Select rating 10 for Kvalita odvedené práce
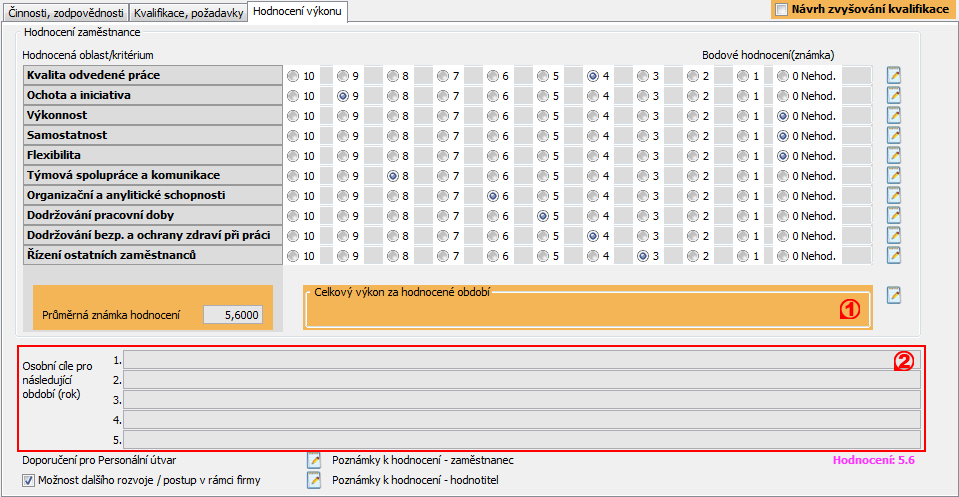The width and height of the screenshot is (959, 497). (x=293, y=76)
